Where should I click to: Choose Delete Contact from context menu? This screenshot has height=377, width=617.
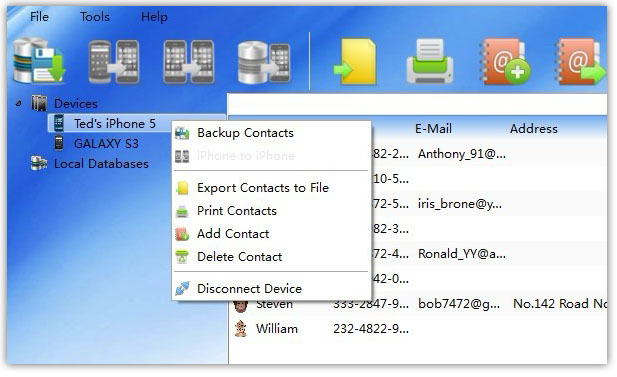(x=272, y=257)
